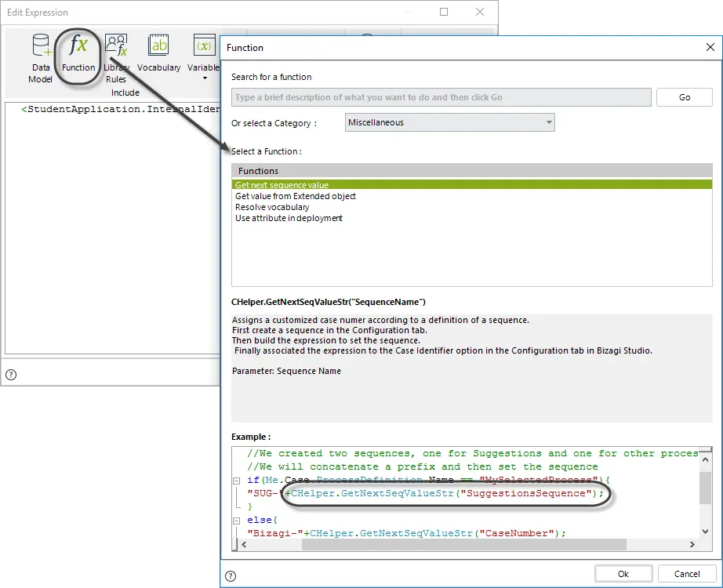The image size is (723, 588).
Task: Click the help icon in Edit Expression window
Action: coord(11,375)
